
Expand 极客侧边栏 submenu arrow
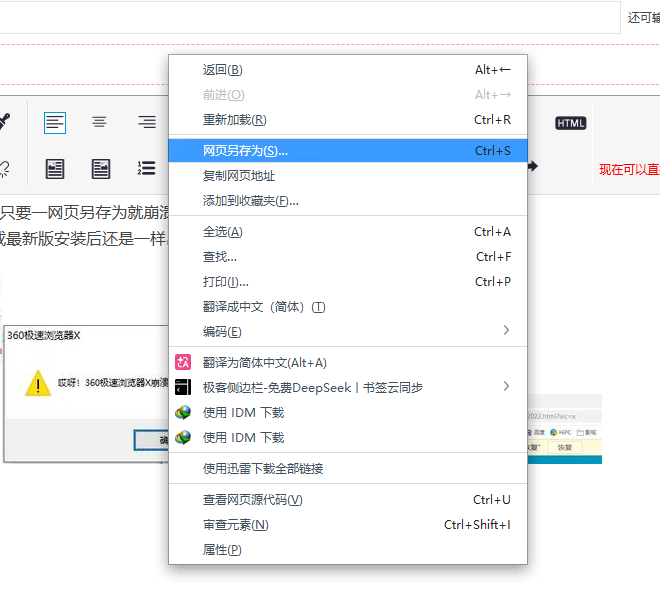[506, 386]
